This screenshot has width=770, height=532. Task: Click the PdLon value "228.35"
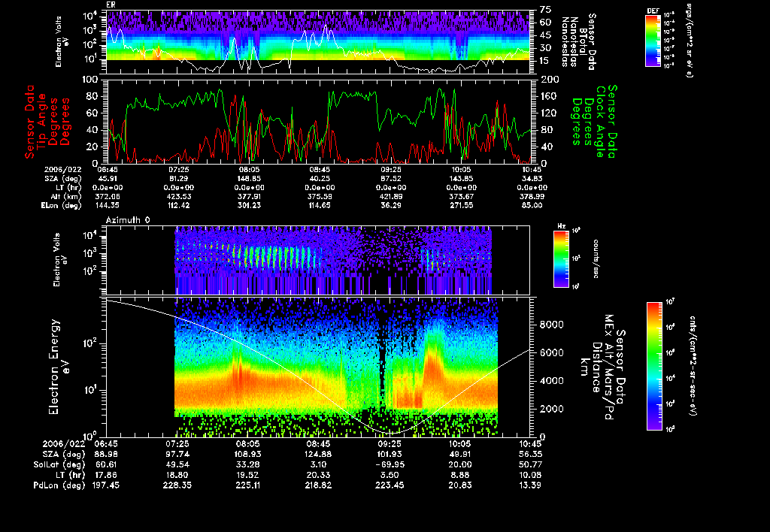(177, 485)
